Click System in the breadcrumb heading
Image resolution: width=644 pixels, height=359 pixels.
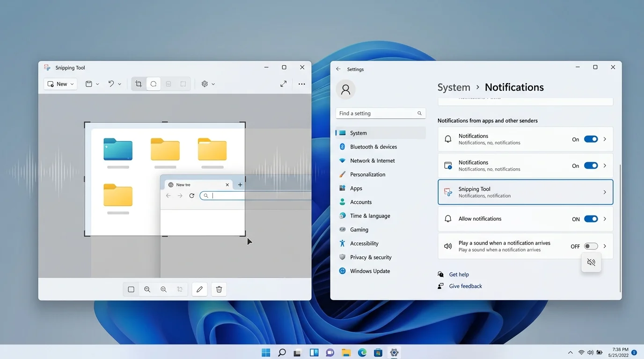pyautogui.click(x=454, y=87)
